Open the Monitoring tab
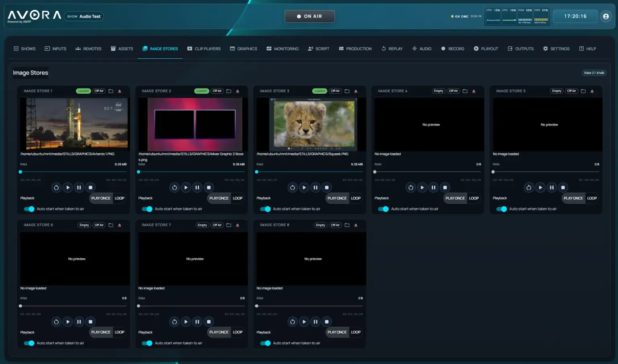Viewport: 618px width, 364px height. point(282,49)
